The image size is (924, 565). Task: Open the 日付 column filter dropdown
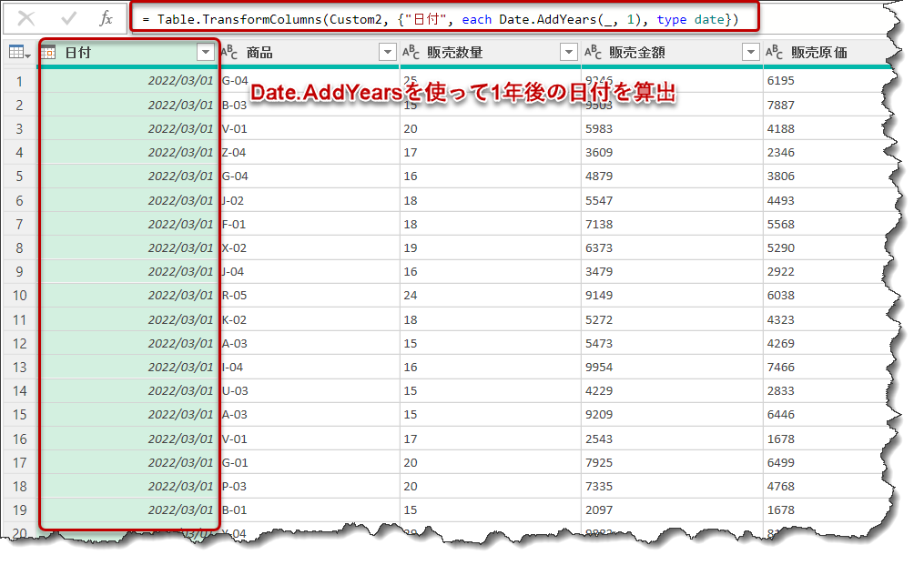tap(205, 53)
